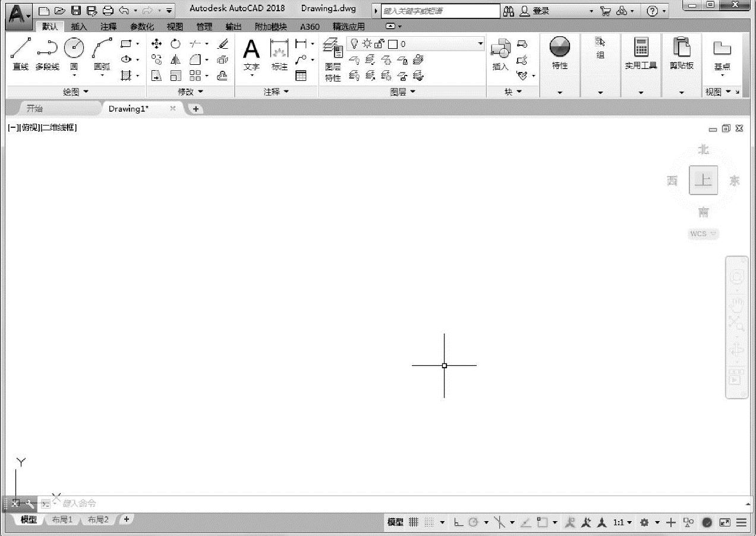Toggle polar tracking in status bar
756x536 pixels.
coord(473,522)
